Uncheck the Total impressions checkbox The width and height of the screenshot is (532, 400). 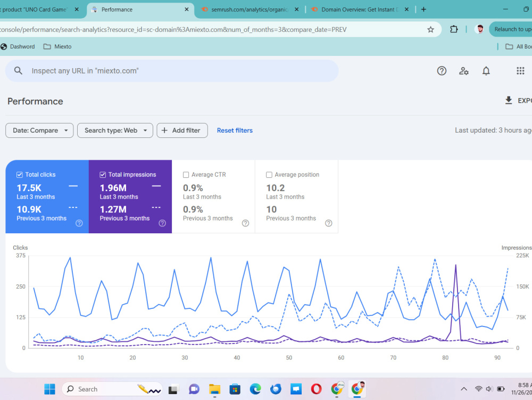(x=103, y=175)
